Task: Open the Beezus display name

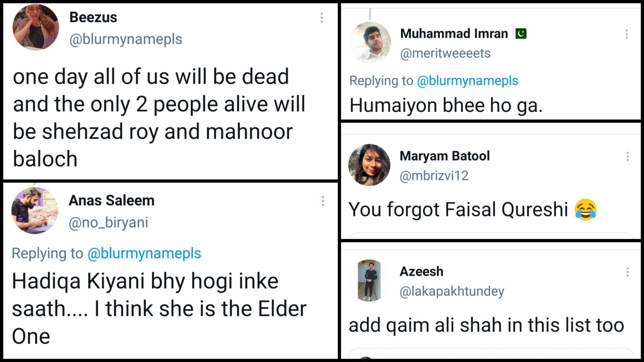Action: (93, 17)
